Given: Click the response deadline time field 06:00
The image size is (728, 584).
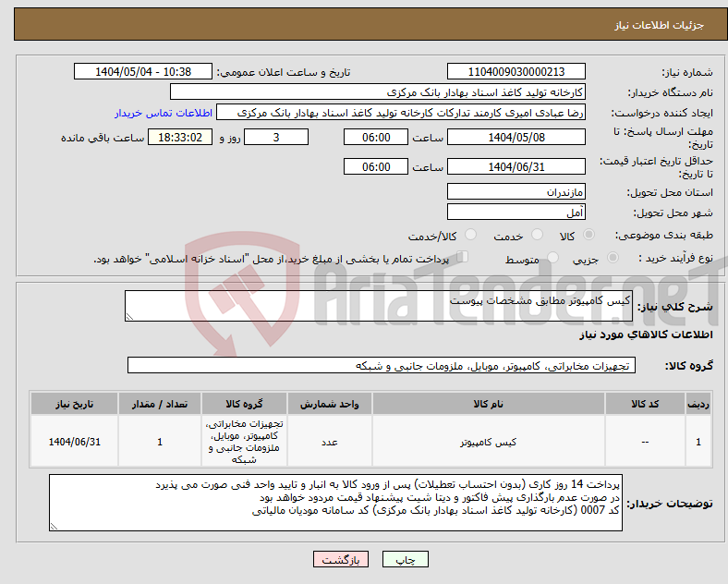Looking at the screenshot, I should point(376,138).
